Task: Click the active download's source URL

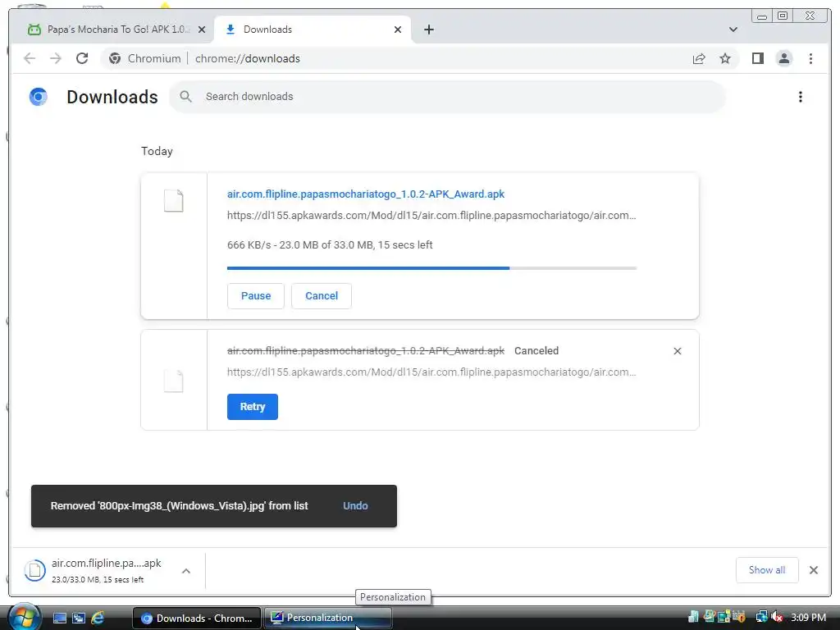Action: click(x=431, y=216)
